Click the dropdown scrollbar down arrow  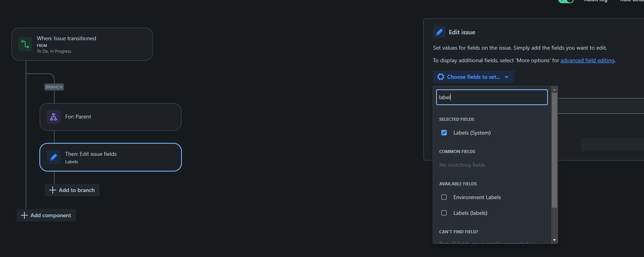(x=554, y=240)
